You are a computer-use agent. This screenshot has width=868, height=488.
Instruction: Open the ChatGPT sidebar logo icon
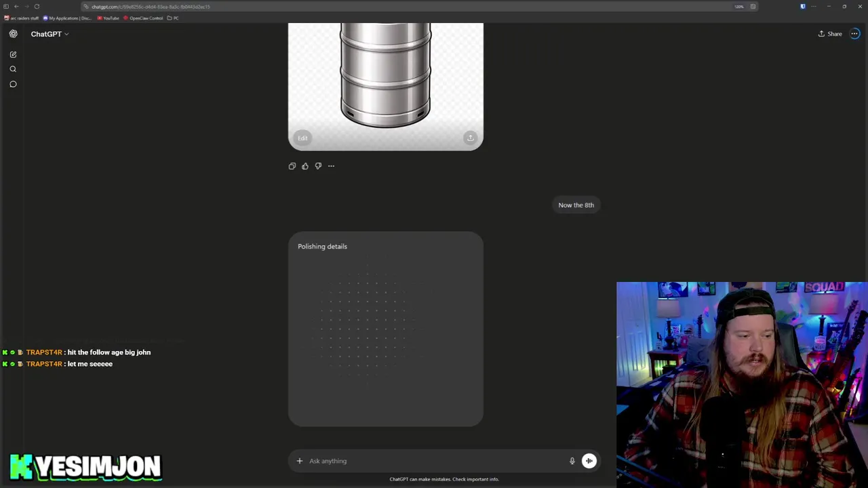(13, 34)
